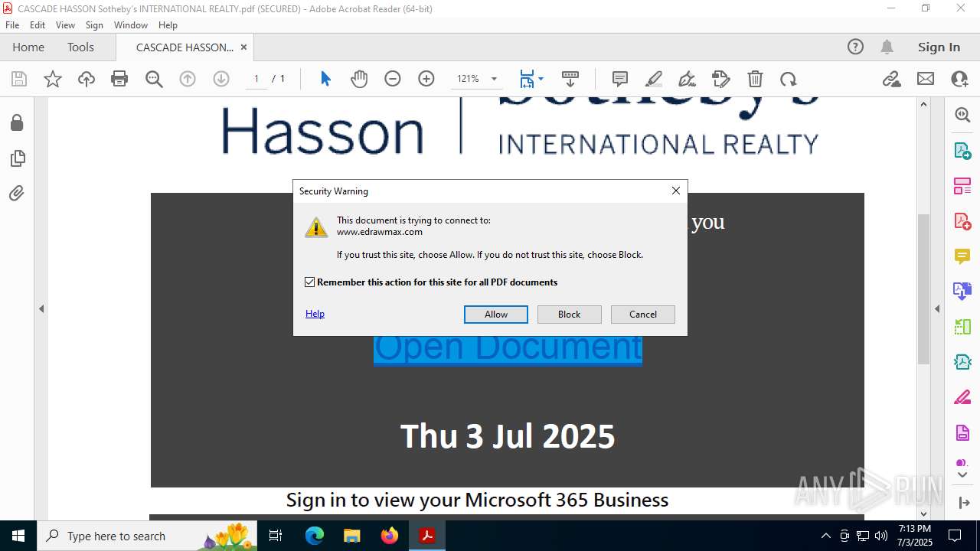Click the delete trash icon

755,79
